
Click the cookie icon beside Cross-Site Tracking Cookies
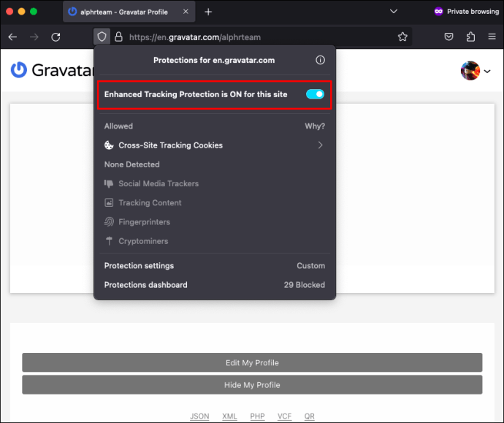click(109, 145)
